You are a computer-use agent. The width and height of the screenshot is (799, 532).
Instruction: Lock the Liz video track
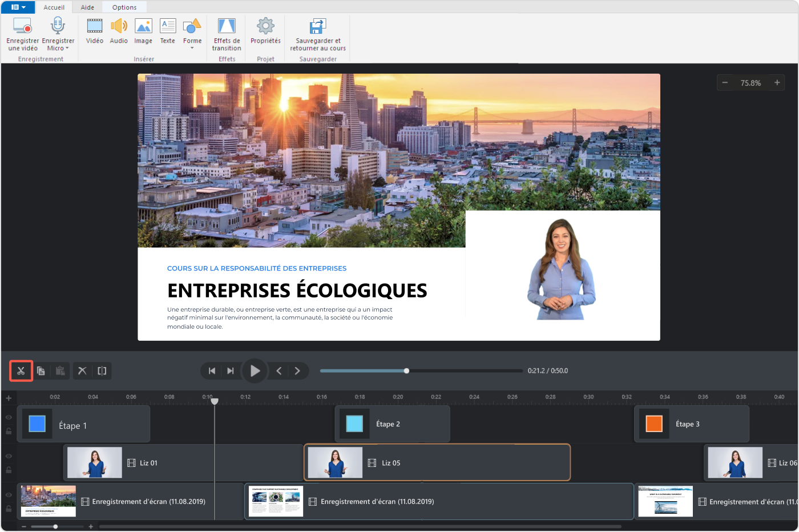(x=9, y=469)
